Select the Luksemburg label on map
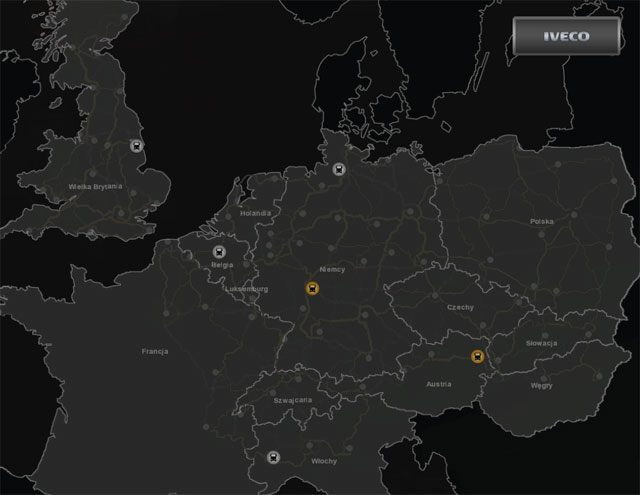Viewport: 640px width, 495px height. pyautogui.click(x=247, y=288)
